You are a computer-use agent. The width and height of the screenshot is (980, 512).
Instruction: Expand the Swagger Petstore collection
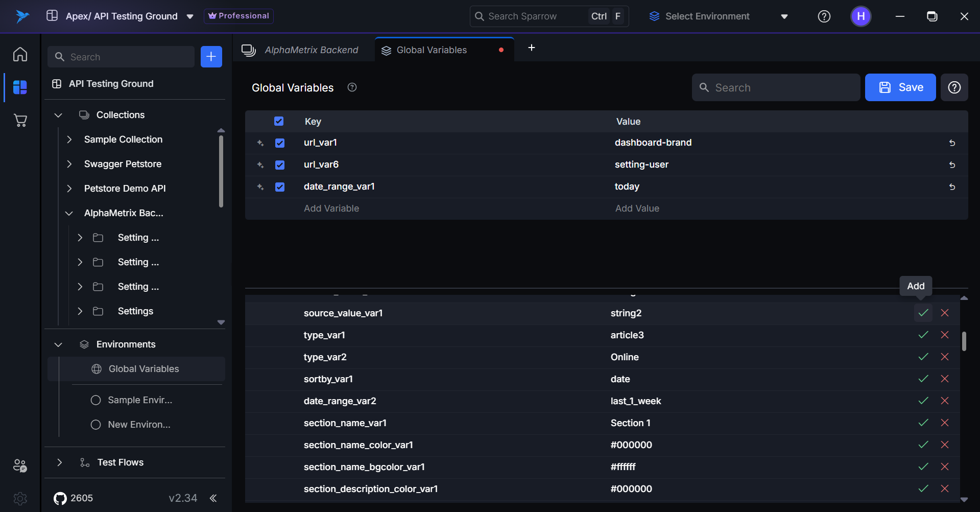(x=69, y=164)
